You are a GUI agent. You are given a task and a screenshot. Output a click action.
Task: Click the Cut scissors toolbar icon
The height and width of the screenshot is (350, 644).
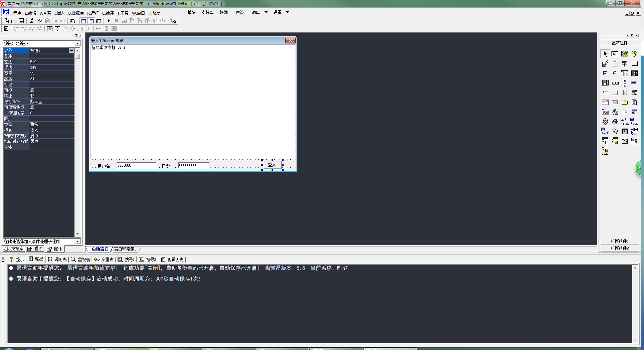tap(32, 21)
